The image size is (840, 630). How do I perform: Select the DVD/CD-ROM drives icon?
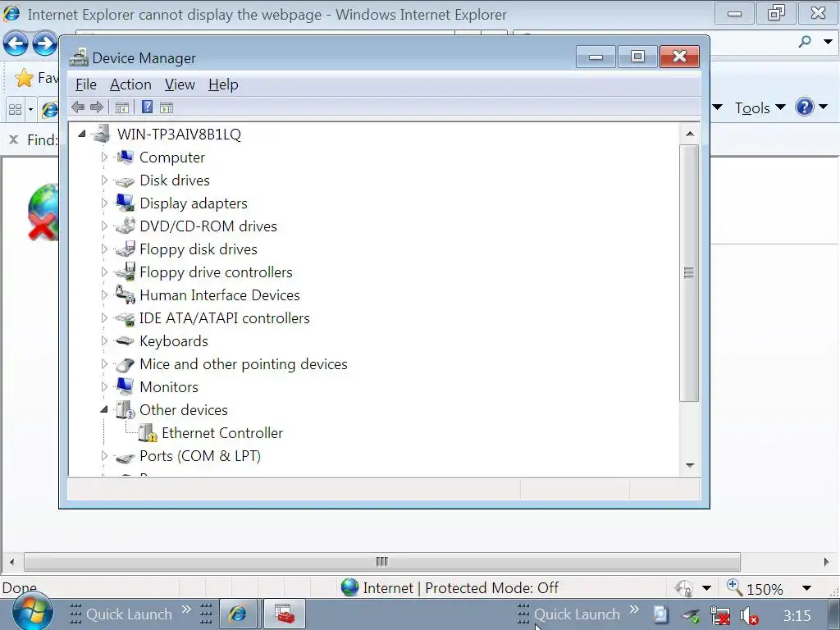point(125,226)
